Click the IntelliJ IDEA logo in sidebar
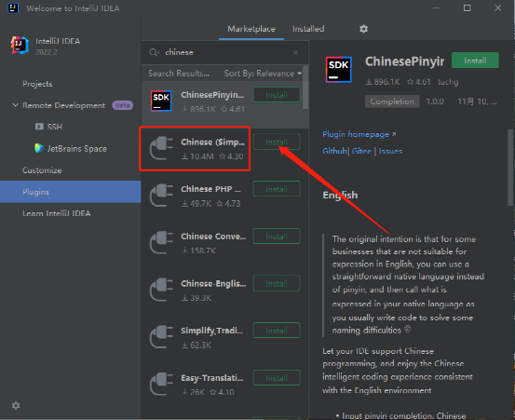Image resolution: width=515 pixels, height=420 pixels. click(20, 46)
